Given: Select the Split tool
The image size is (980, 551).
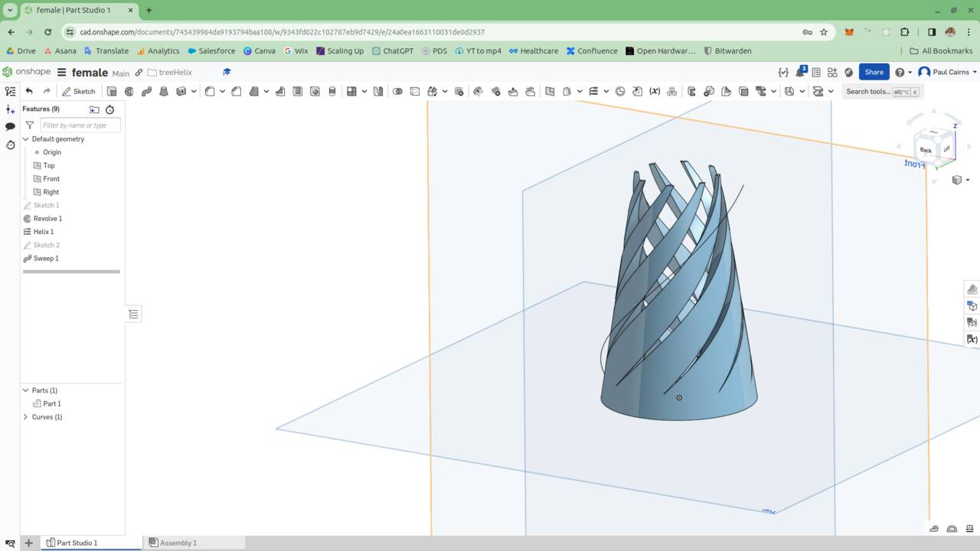Looking at the screenshot, I should (415, 91).
